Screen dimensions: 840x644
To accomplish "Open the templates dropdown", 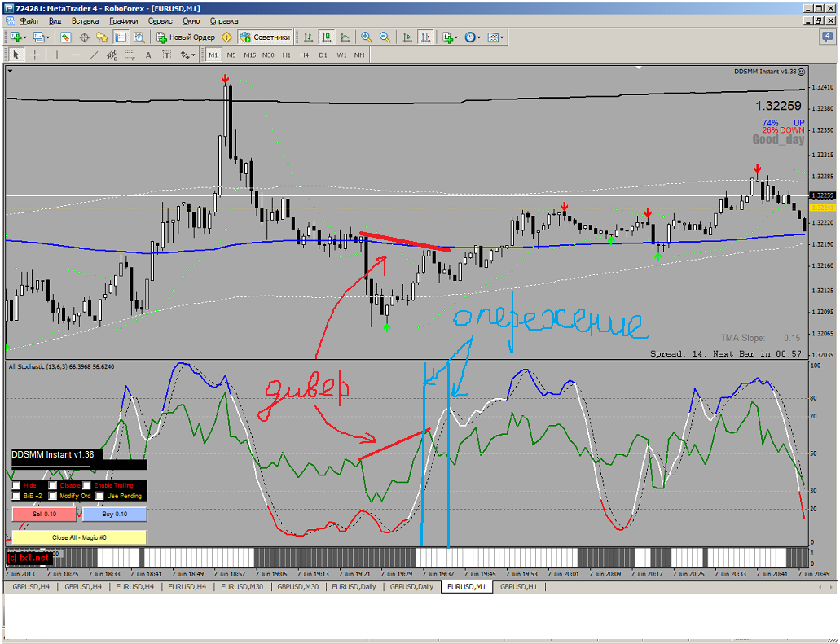I will pyautogui.click(x=495, y=37).
